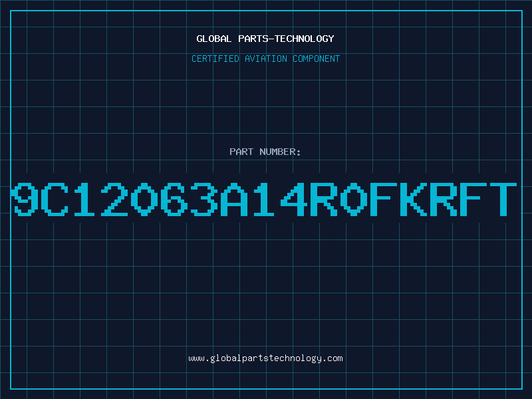Click the final T of the part number
The image size is (532, 399).
(x=503, y=199)
